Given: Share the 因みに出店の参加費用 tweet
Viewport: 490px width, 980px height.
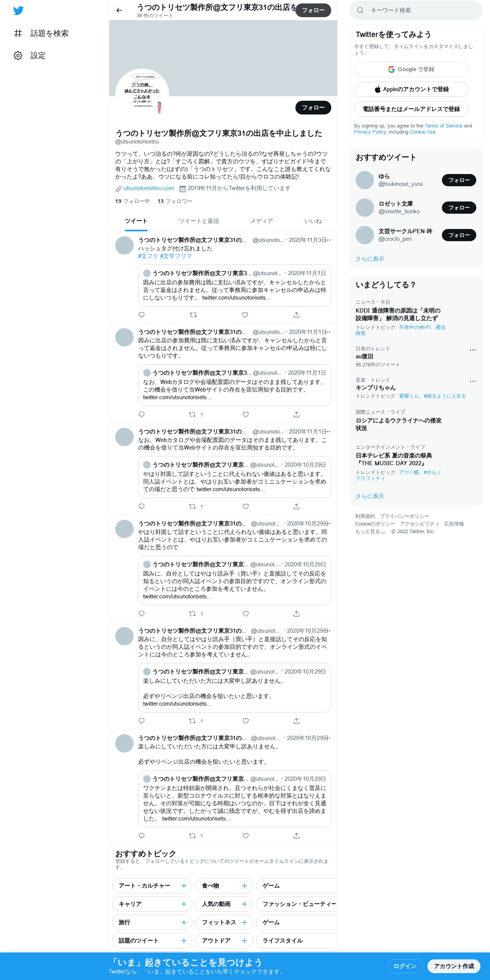Looking at the screenshot, I should pos(297,414).
